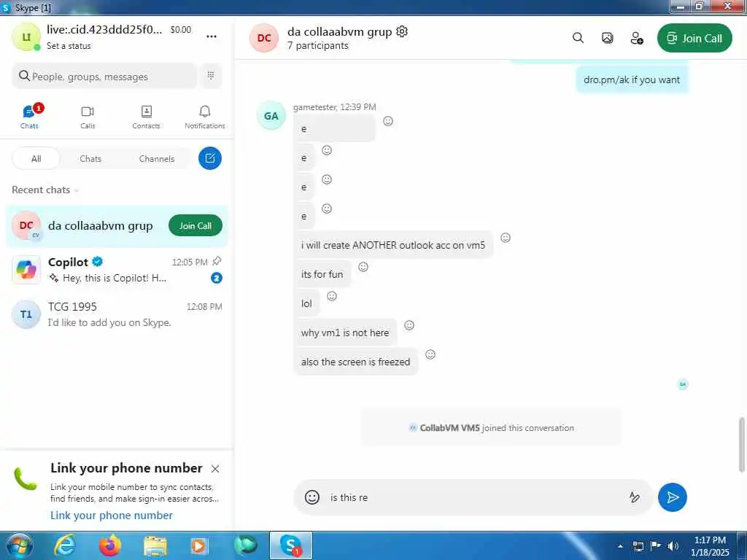
Task: React to 'also the screen is freezed' message
Action: click(x=430, y=354)
